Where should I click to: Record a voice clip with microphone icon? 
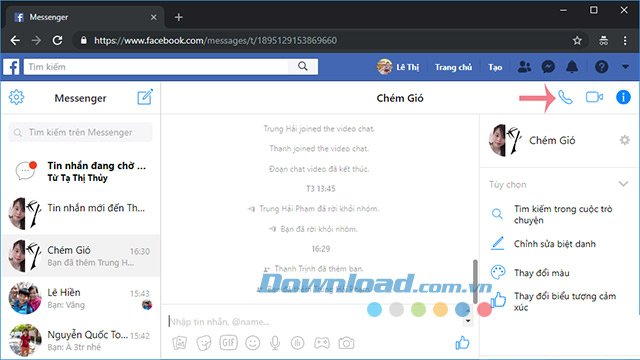276,343
